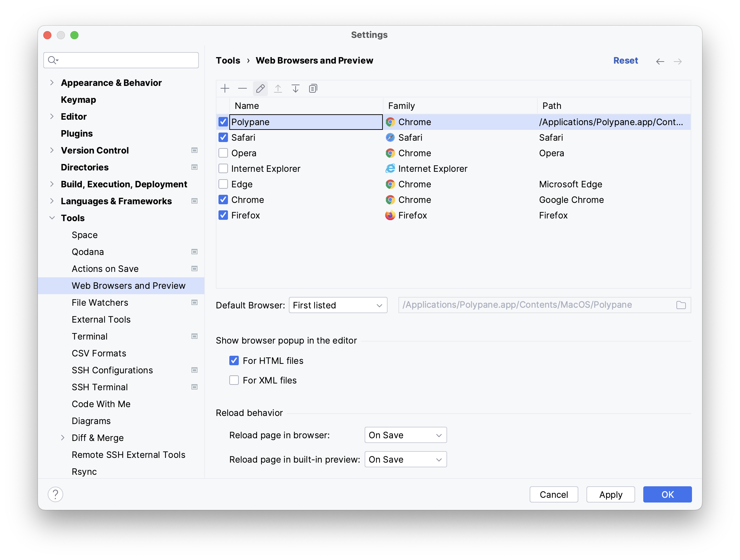Enable the Internet Explorer checkbox

click(223, 168)
